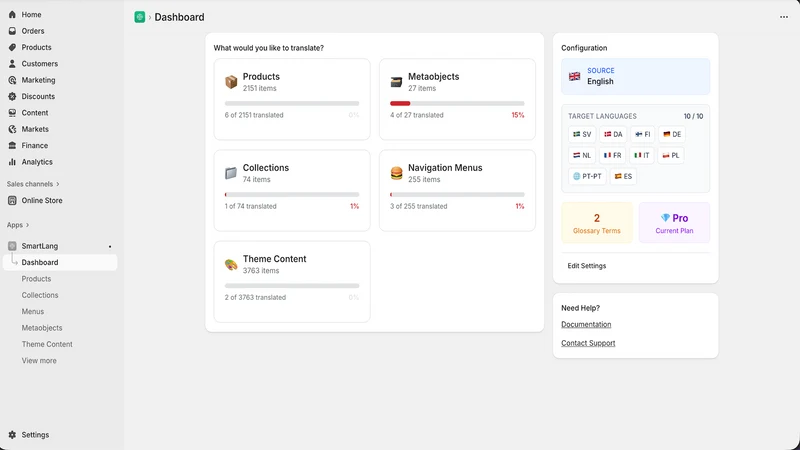Click the pin dot beside SmartLang
The image size is (800, 450).
[110, 247]
